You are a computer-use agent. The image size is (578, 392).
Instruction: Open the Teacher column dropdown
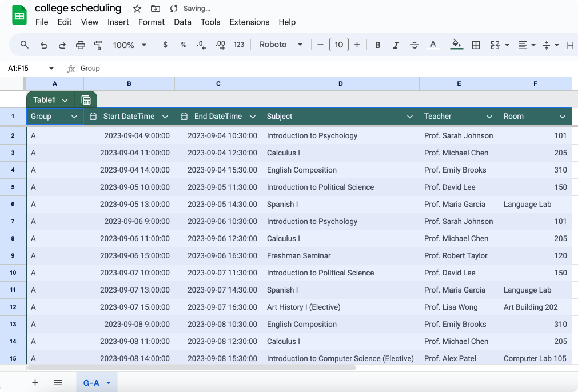tap(489, 117)
